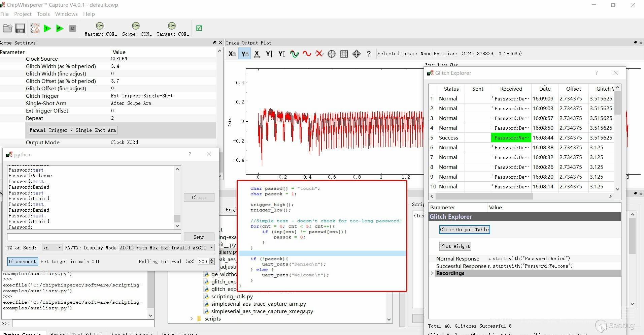Select the four-way move arrows tool
644x335 pixels.
click(x=357, y=54)
